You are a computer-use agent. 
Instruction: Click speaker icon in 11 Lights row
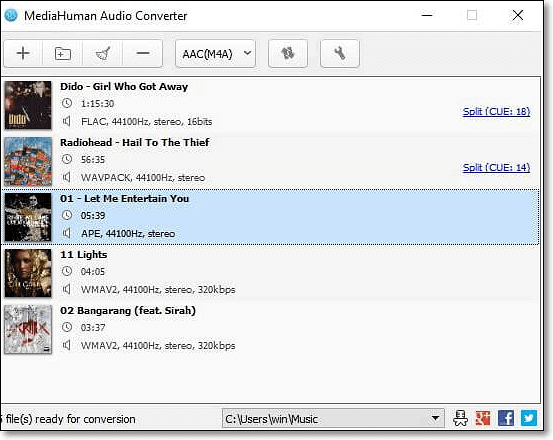67,289
